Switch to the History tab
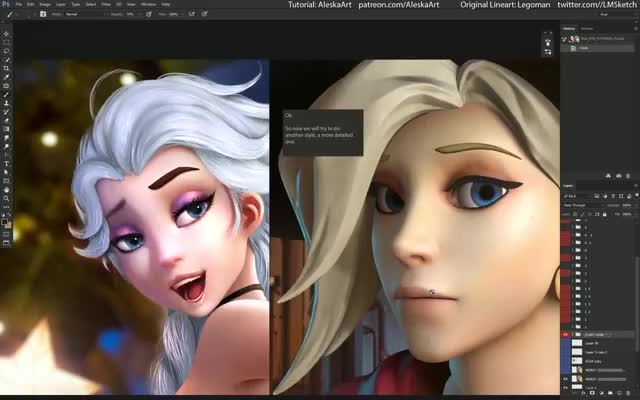 569,29
